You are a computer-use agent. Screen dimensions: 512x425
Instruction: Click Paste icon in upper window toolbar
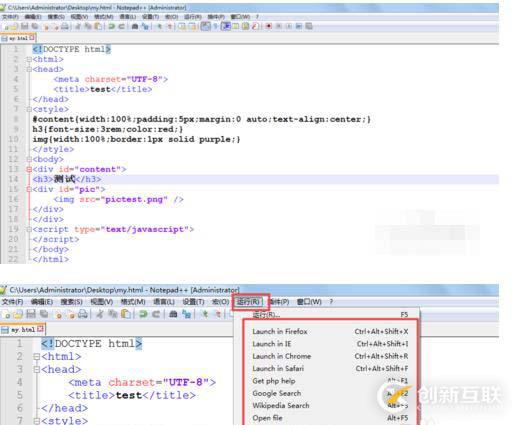pyautogui.click(x=98, y=27)
